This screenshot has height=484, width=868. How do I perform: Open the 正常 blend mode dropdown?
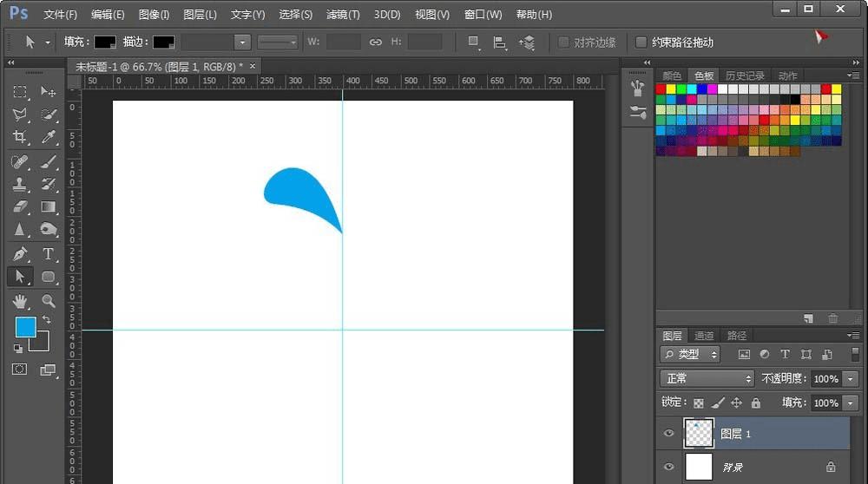point(707,379)
